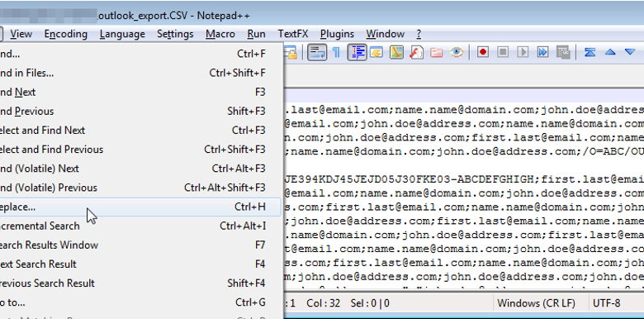Open the ? help menu

pyautogui.click(x=419, y=34)
